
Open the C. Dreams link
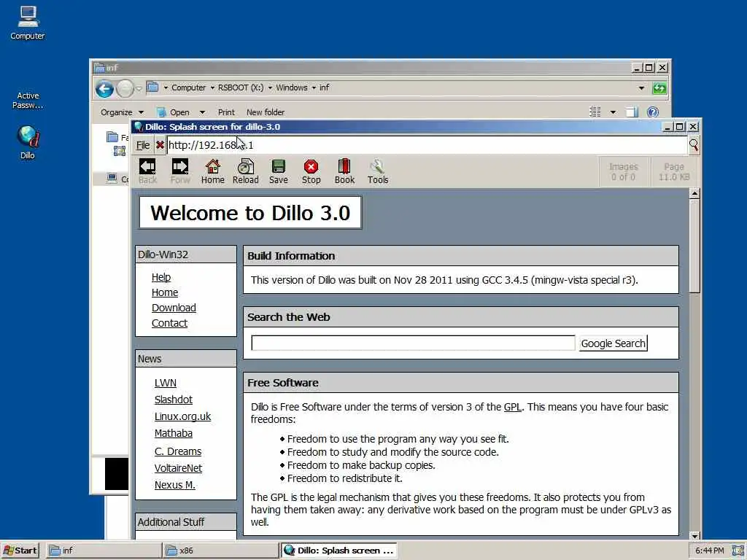[178, 451]
